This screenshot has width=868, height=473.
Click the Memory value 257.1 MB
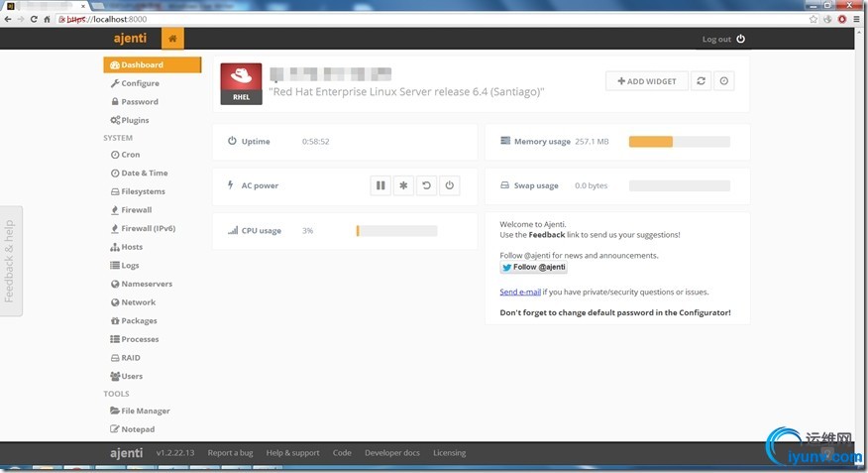coord(592,141)
